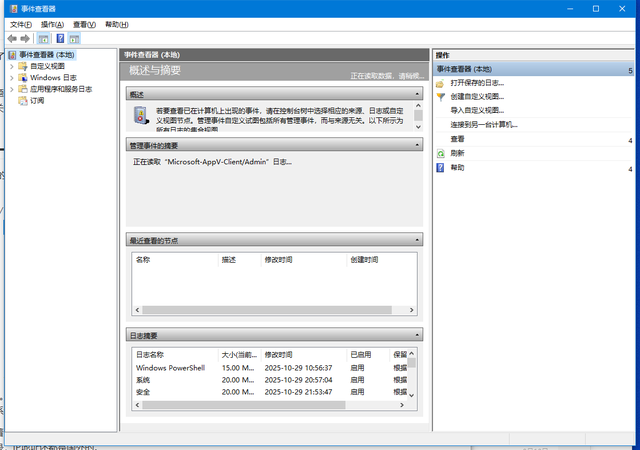Collapse the 最近查看的节点 section
The height and width of the screenshot is (450, 640).
click(417, 240)
